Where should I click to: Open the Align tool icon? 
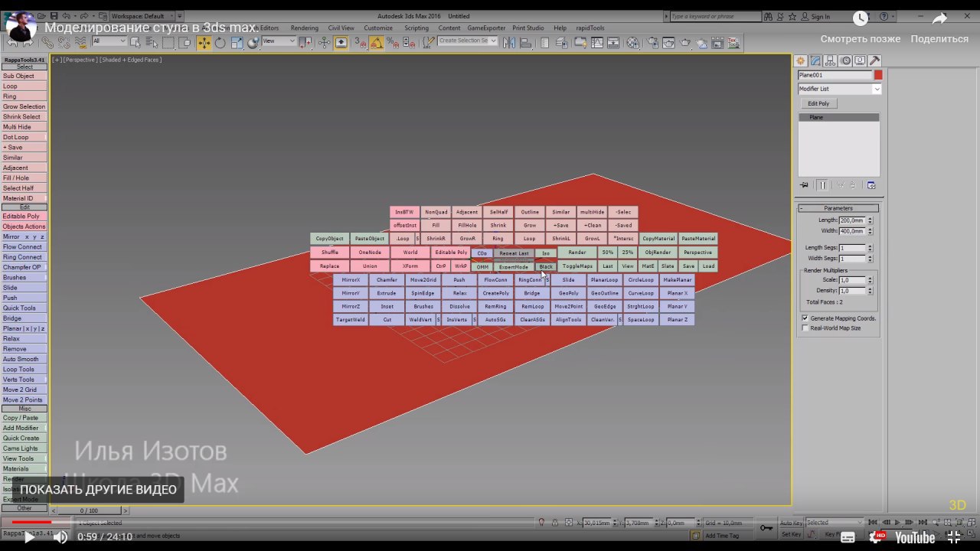click(525, 43)
